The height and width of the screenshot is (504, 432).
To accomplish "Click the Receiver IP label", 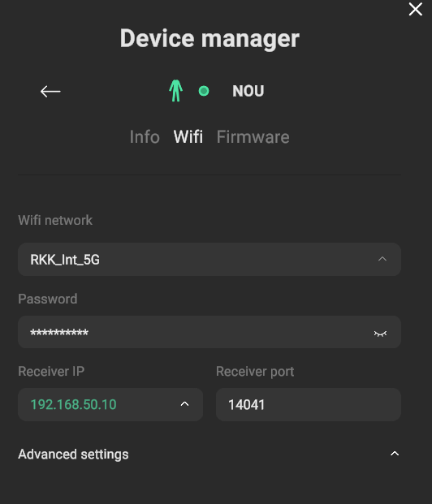I will click(x=51, y=371).
